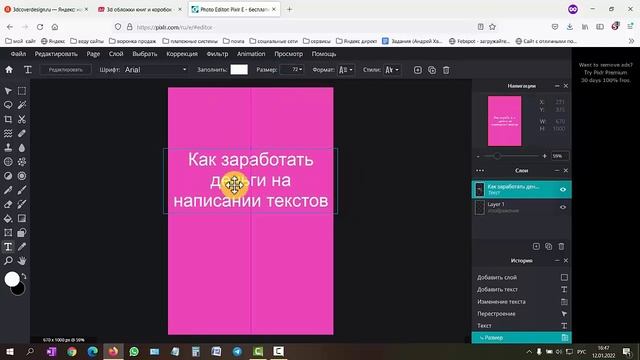This screenshot has height=360, width=640.
Task: Select the Blur droplet tool
Action: (22, 147)
